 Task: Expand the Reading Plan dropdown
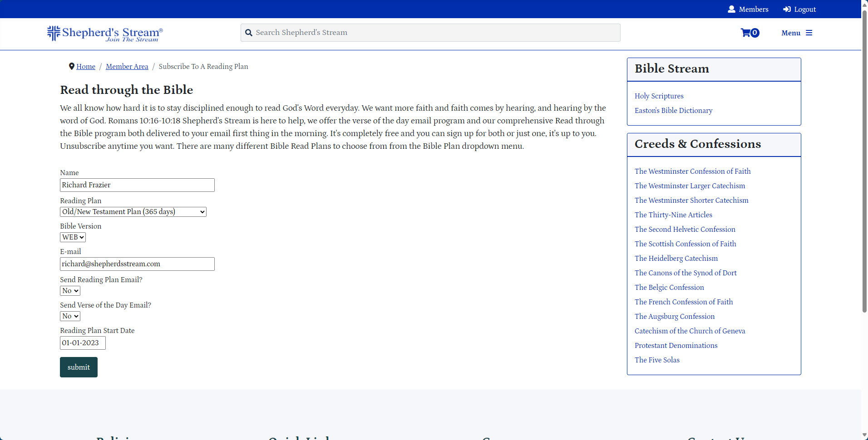tap(133, 212)
